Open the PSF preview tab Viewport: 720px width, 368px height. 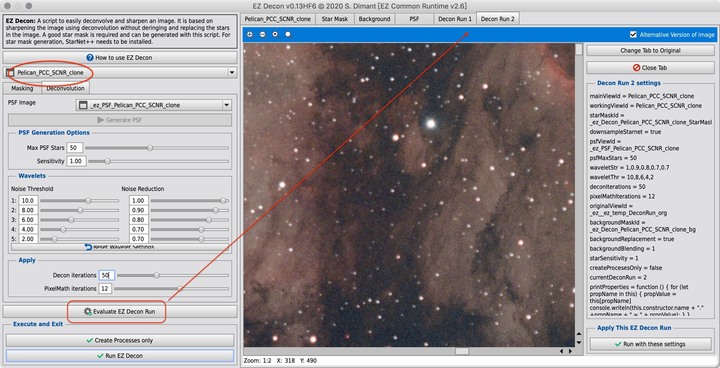point(414,19)
